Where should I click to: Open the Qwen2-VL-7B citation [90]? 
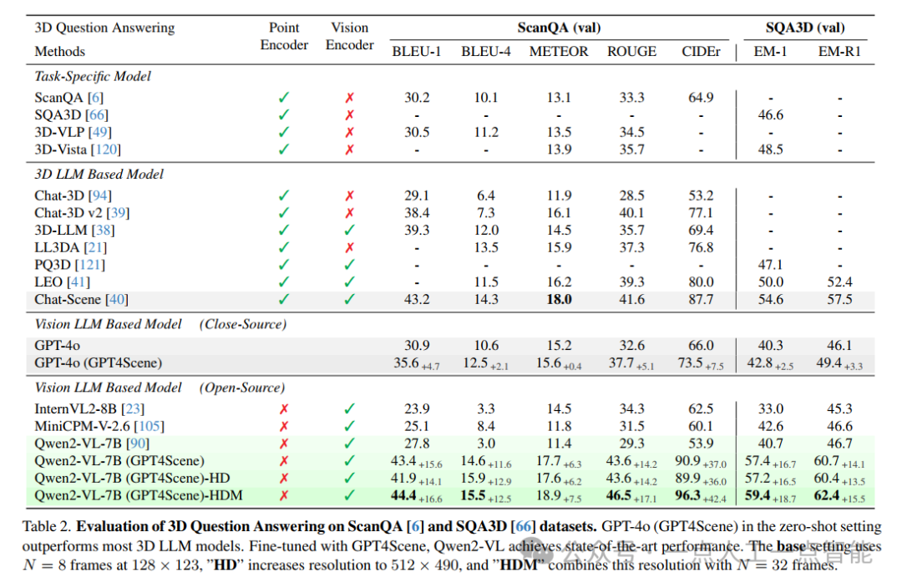coord(138,443)
